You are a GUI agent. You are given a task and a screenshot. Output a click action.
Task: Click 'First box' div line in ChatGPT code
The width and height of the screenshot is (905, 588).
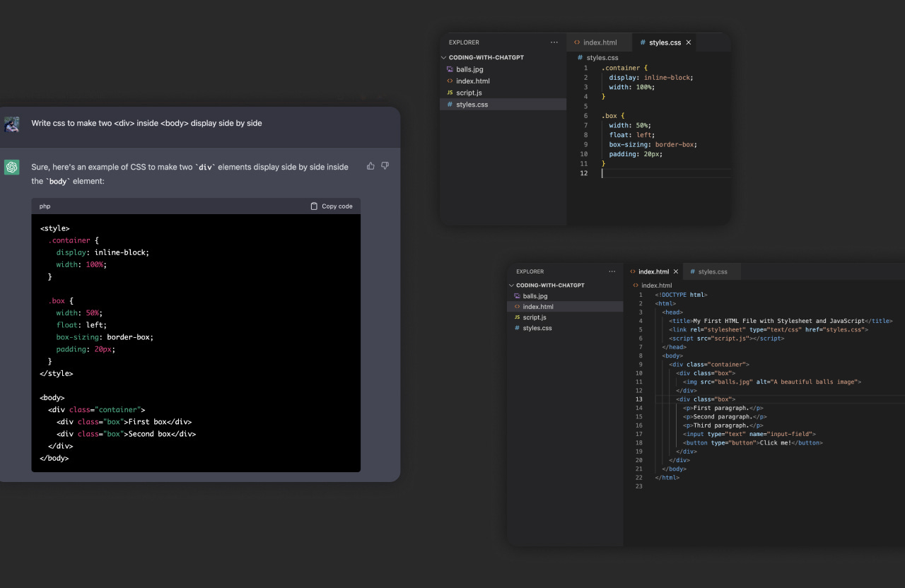[124, 422]
